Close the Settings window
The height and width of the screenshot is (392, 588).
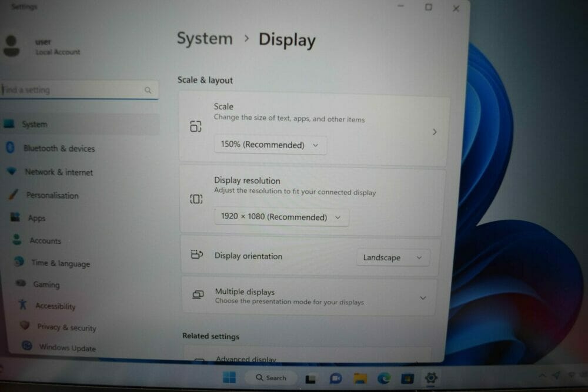point(456,8)
